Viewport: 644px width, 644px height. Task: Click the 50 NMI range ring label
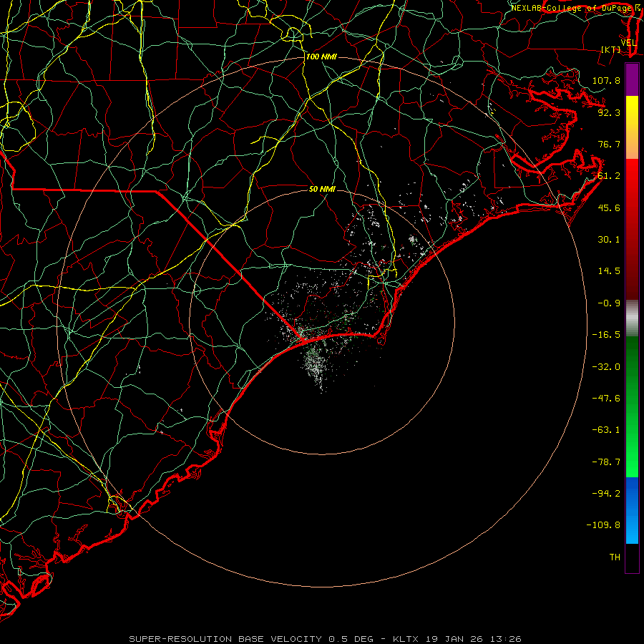(322, 189)
